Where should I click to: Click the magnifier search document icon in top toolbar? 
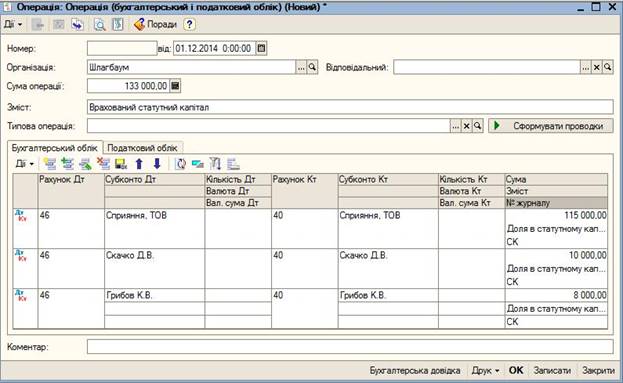click(99, 25)
